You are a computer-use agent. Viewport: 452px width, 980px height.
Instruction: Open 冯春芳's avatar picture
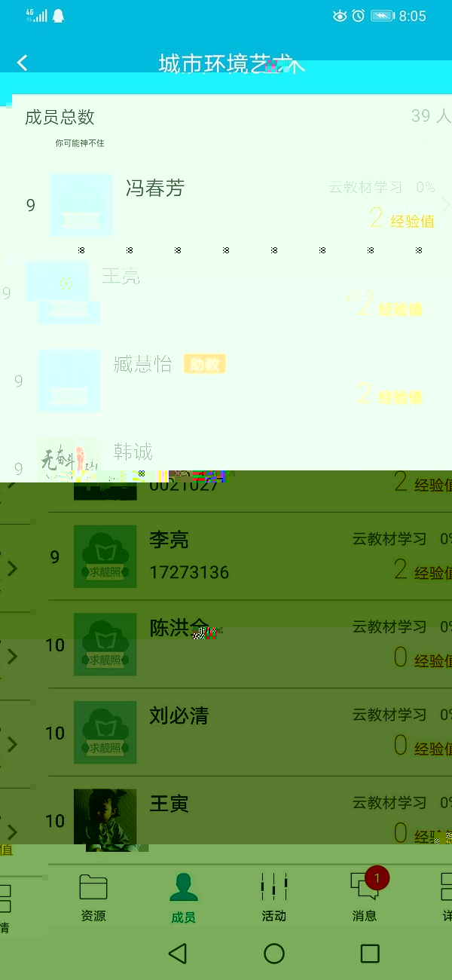click(x=81, y=205)
